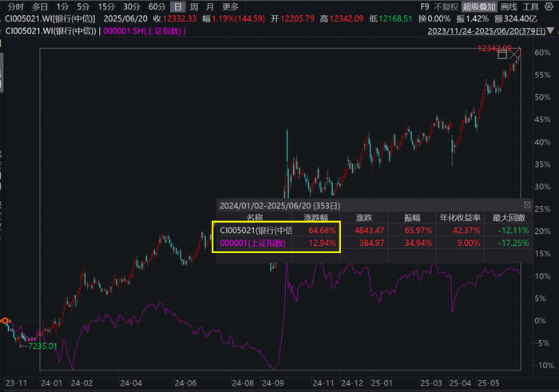Switch to the 日 daily period
The width and height of the screenshot is (559, 392).
point(177,6)
